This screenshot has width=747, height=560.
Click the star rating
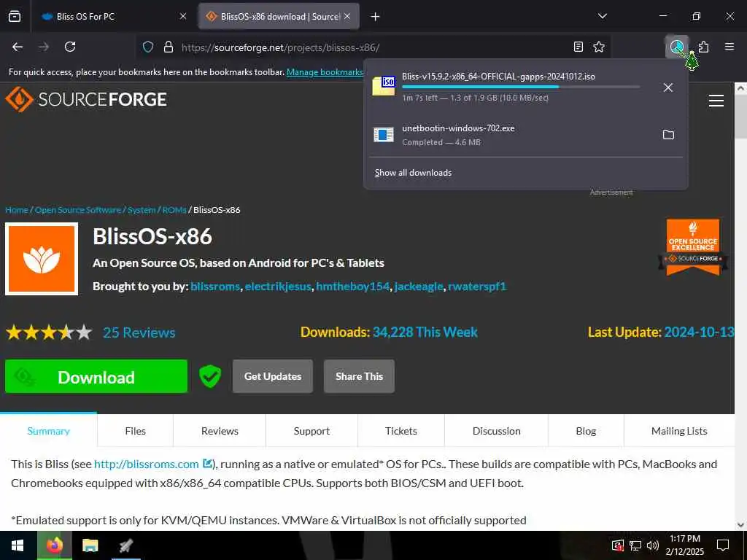click(x=49, y=332)
